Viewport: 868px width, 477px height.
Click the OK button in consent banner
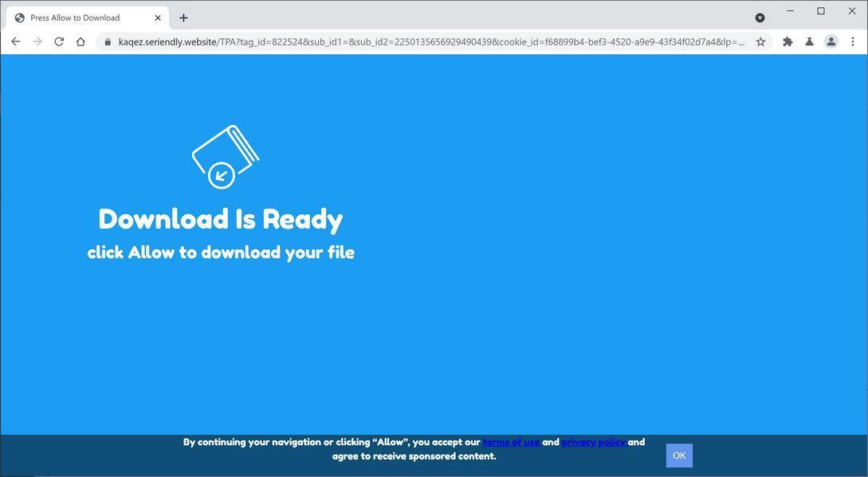[679, 455]
